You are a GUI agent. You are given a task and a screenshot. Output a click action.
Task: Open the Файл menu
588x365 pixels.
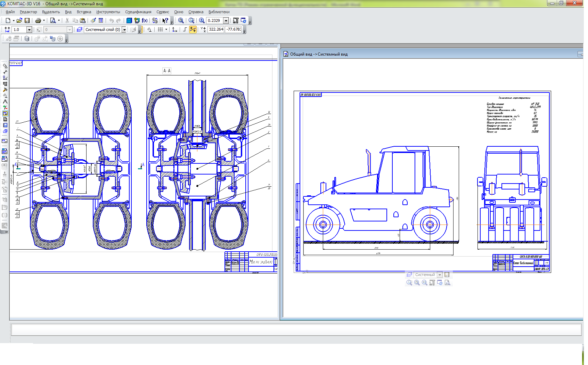pos(10,12)
